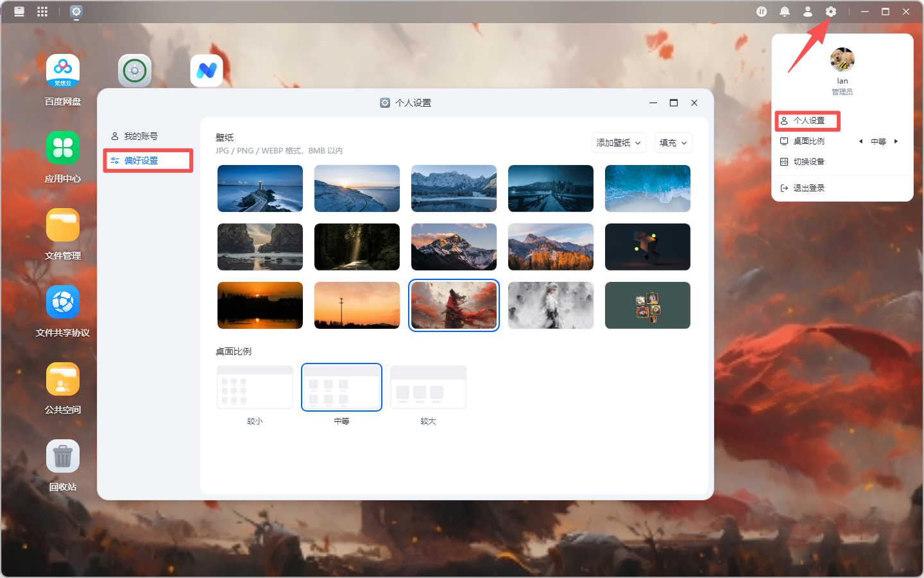This screenshot has height=578, width=924.
Task: Open notifications bell in top bar
Action: [785, 12]
